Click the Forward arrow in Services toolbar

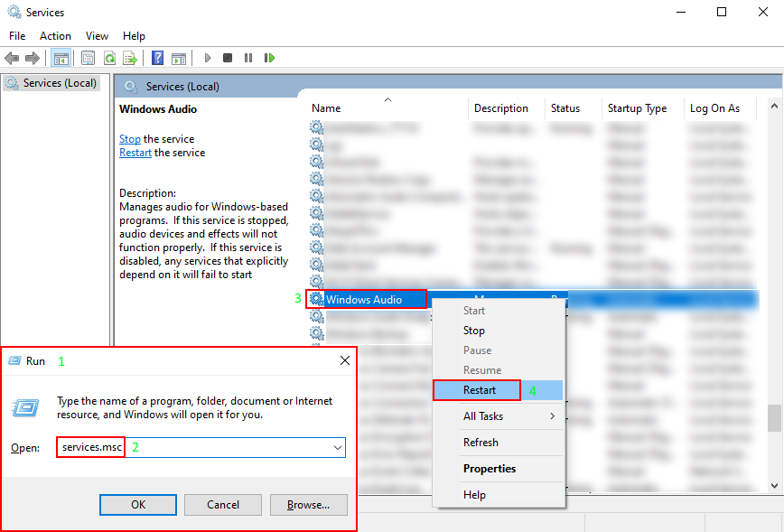click(x=33, y=58)
